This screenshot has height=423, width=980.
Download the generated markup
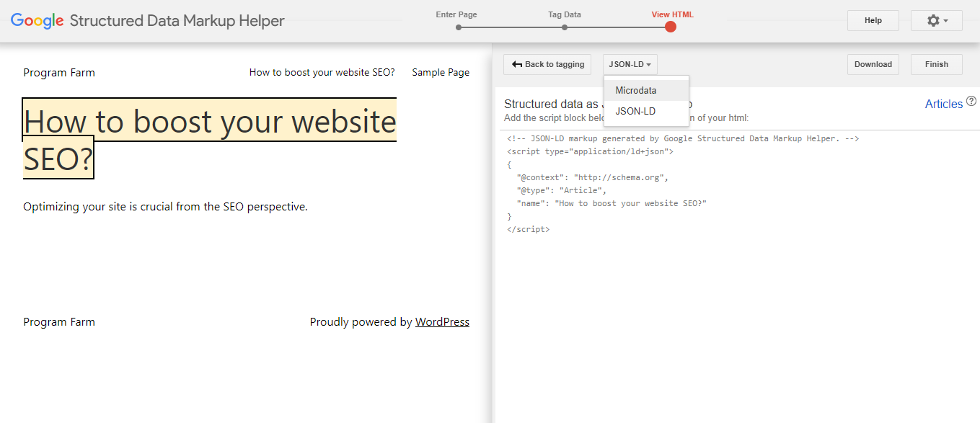[873, 64]
